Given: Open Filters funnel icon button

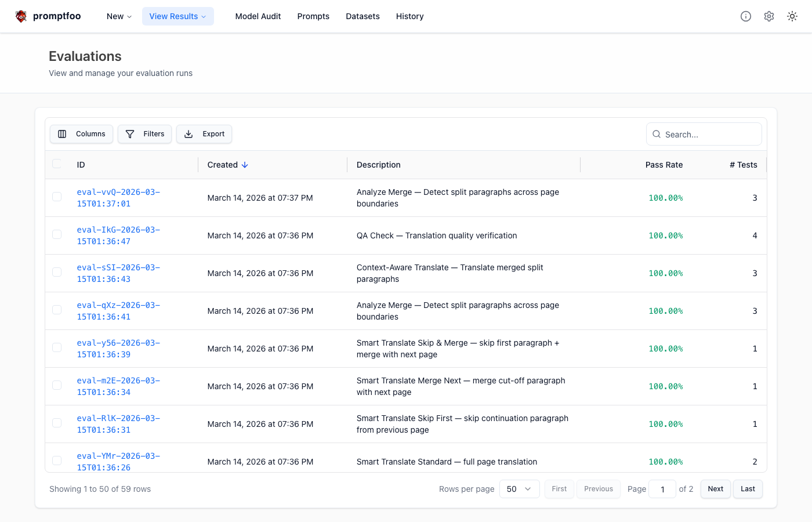Looking at the screenshot, I should 145,134.
